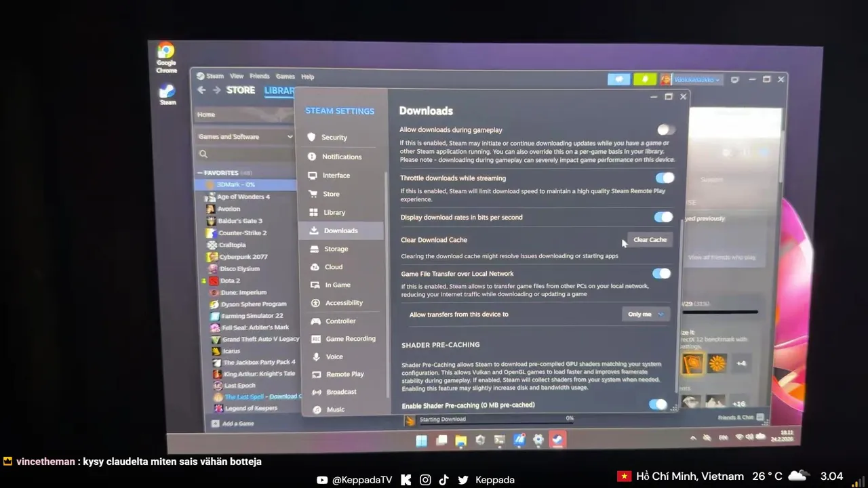868x488 pixels.
Task: Open the 'Only me' transfers dropdown
Action: [646, 314]
